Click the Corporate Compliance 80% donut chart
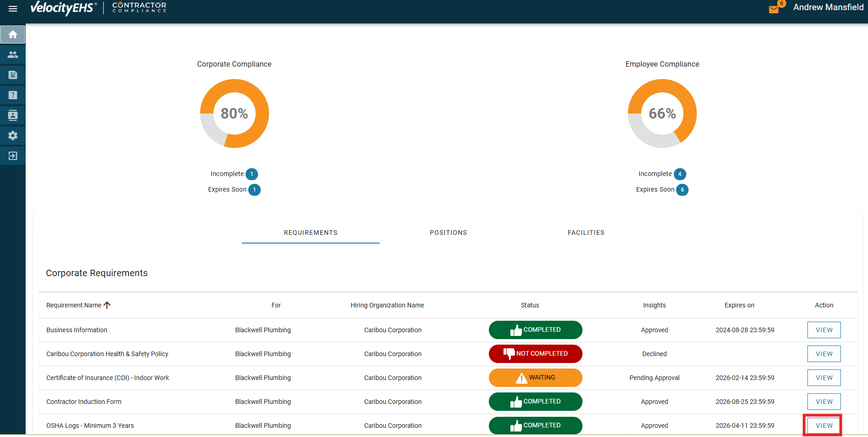This screenshot has height=437, width=868. pos(234,114)
